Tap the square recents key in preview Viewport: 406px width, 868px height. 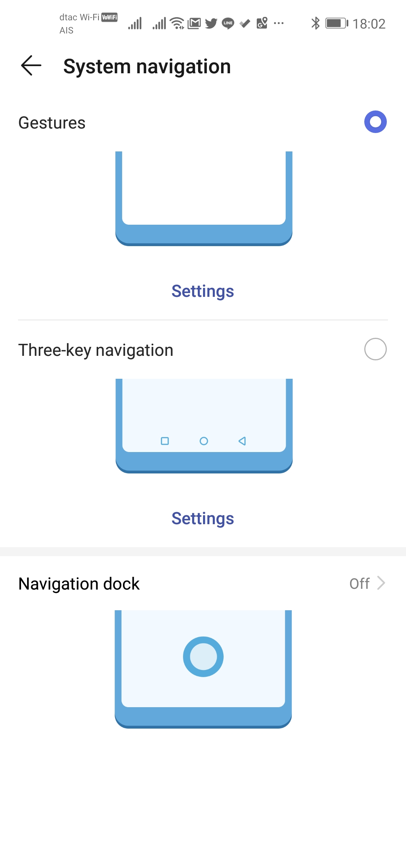pos(165,441)
